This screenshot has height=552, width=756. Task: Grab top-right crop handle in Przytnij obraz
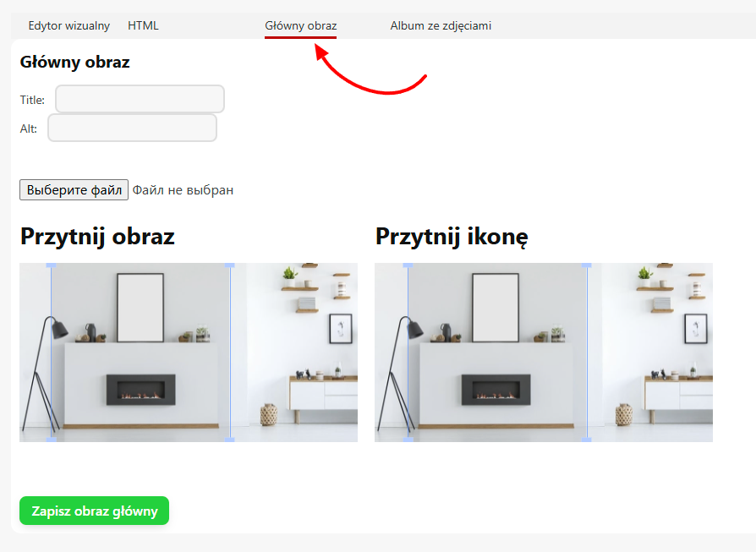[x=230, y=265]
